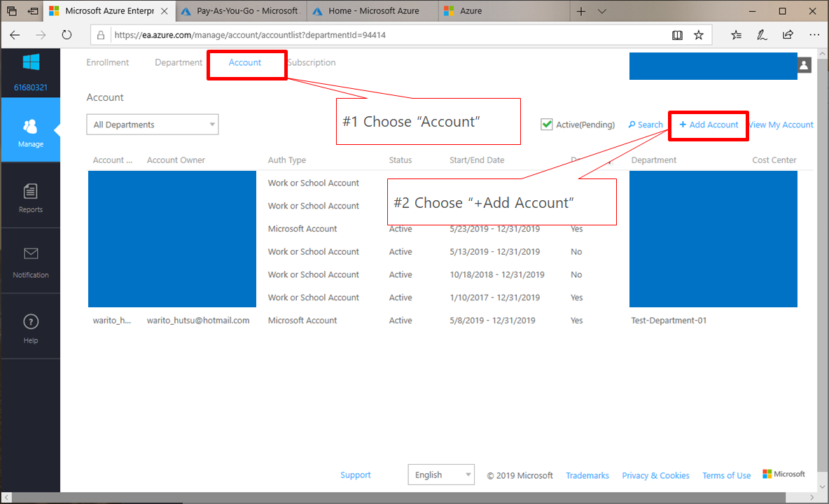Image resolution: width=829 pixels, height=504 pixels.
Task: Click the Windows logo in the sidebar
Action: 31,62
